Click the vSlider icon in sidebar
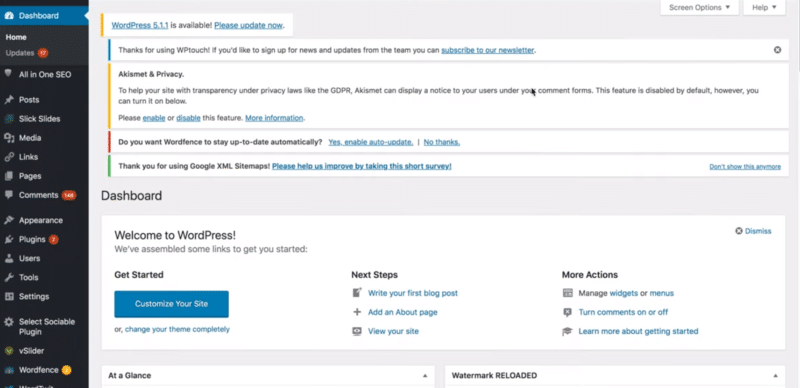800x388 pixels. point(9,351)
